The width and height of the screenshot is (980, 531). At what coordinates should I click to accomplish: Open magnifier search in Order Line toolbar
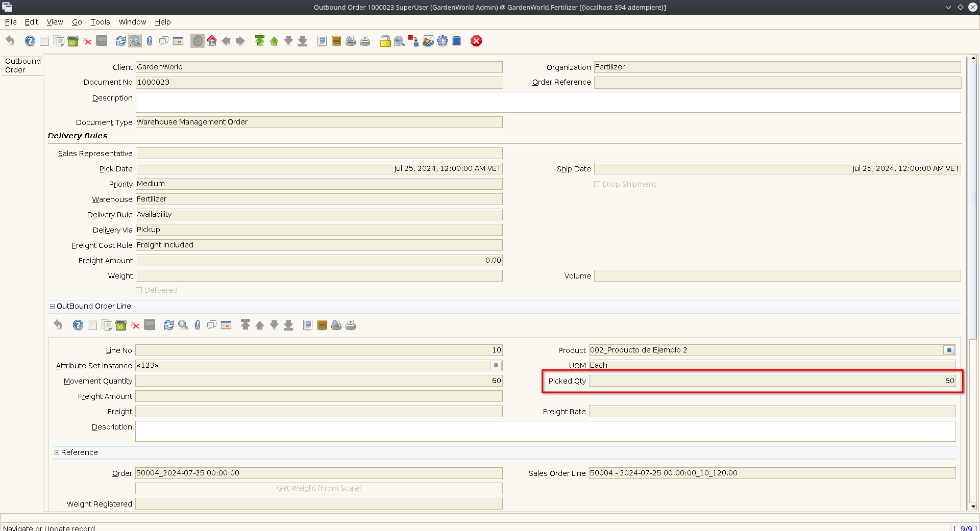click(183, 325)
